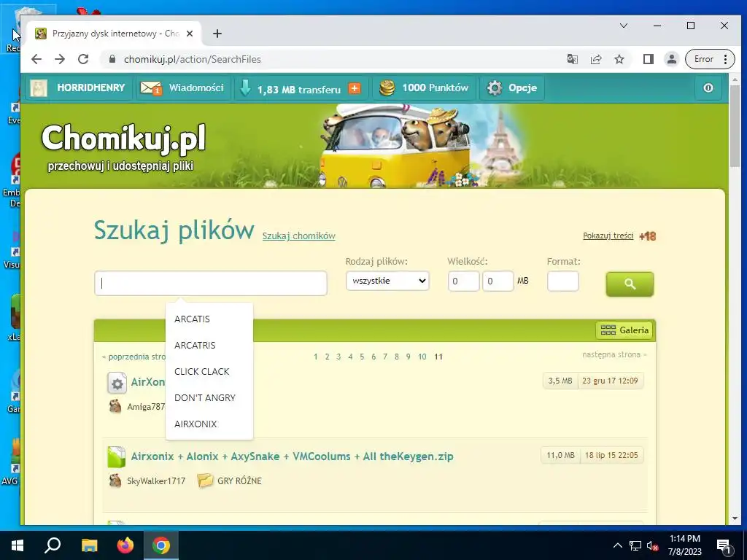Open Amiga787 user hamster avatar
Image resolution: width=747 pixels, height=560 pixels.
[x=115, y=406]
